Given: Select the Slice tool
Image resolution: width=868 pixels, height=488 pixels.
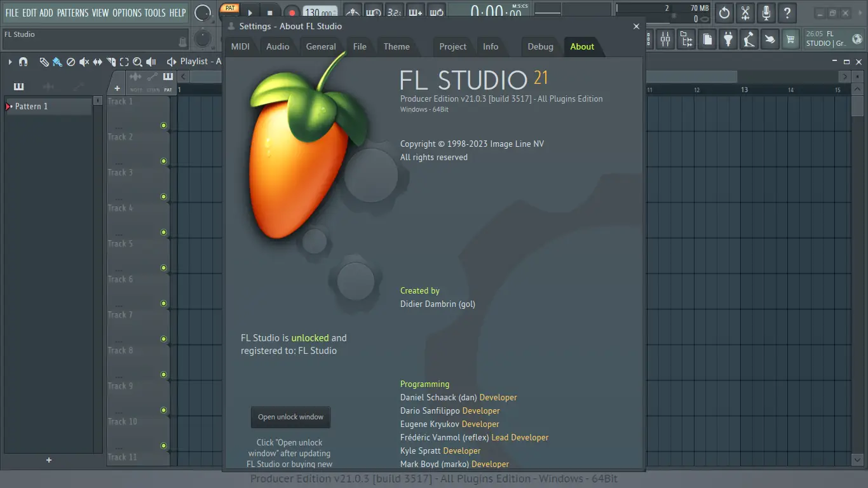Looking at the screenshot, I should tap(111, 62).
